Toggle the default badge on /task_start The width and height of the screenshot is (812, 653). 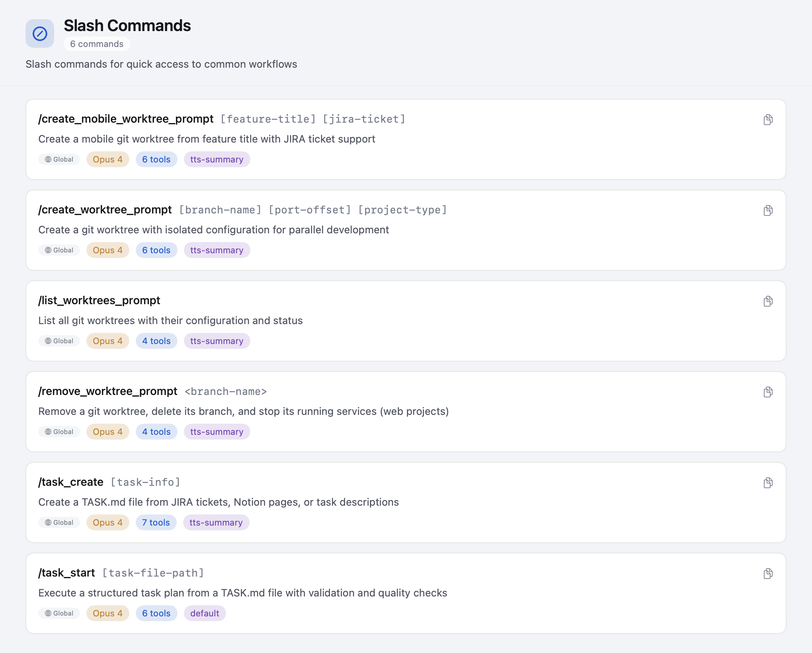205,613
